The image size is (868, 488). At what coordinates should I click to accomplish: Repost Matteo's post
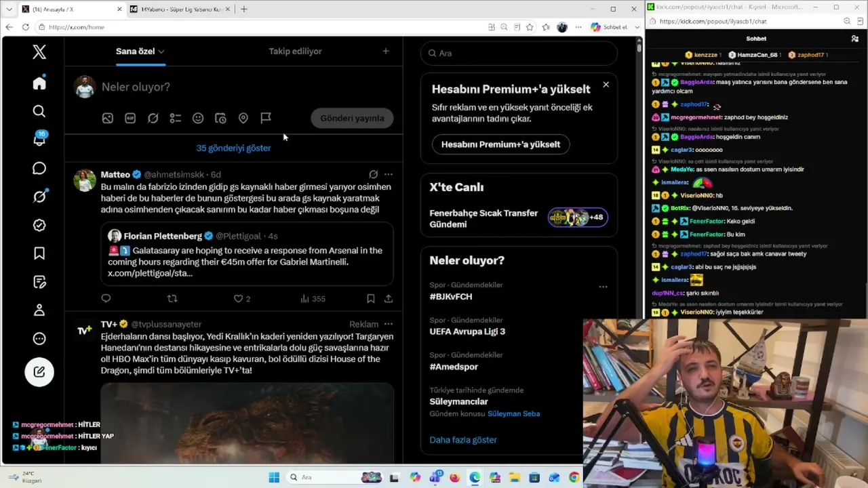point(172,298)
